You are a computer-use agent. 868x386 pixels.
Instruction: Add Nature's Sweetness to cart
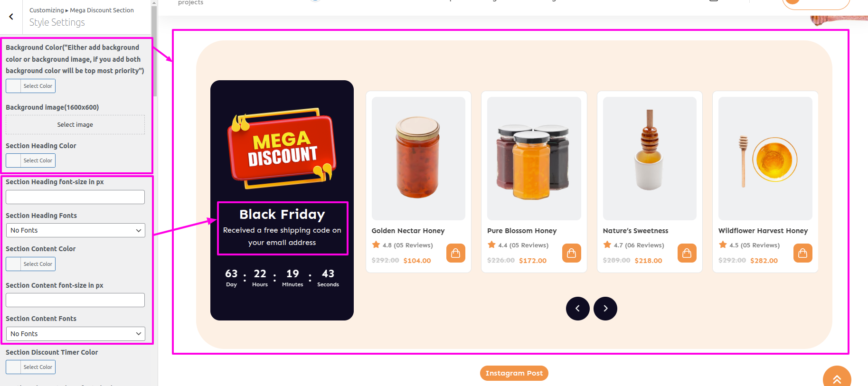pos(687,253)
